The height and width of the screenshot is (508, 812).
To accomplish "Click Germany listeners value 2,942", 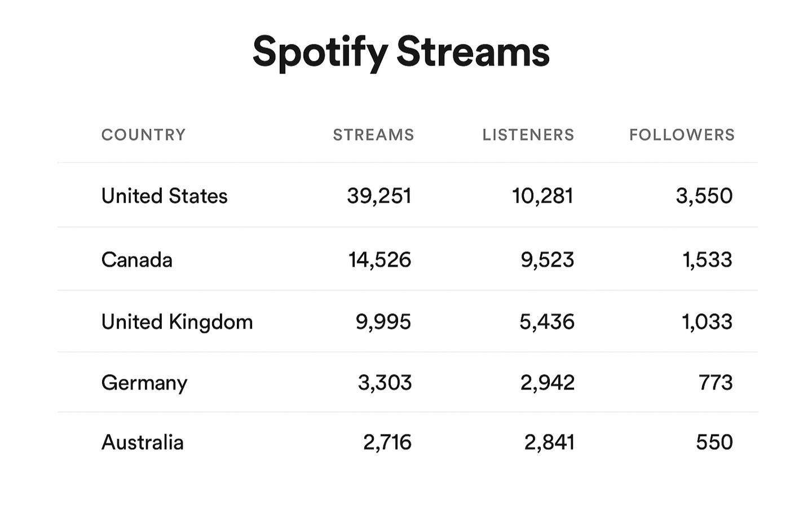I will (x=547, y=383).
